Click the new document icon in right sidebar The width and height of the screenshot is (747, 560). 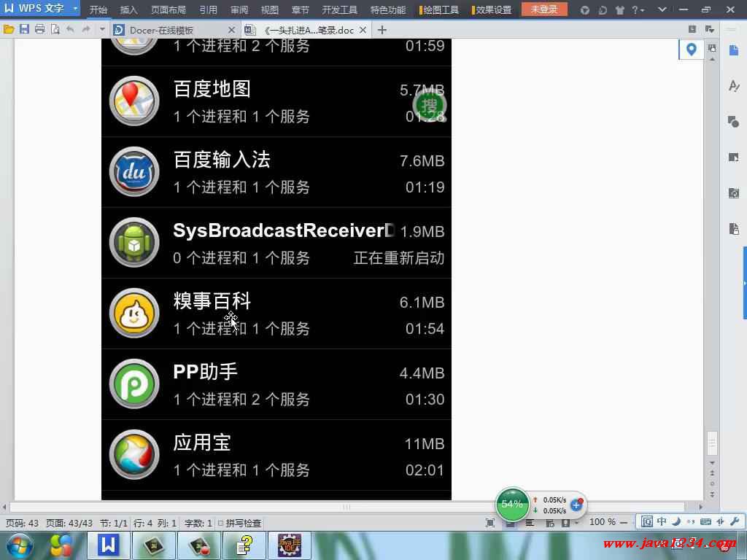click(734, 50)
